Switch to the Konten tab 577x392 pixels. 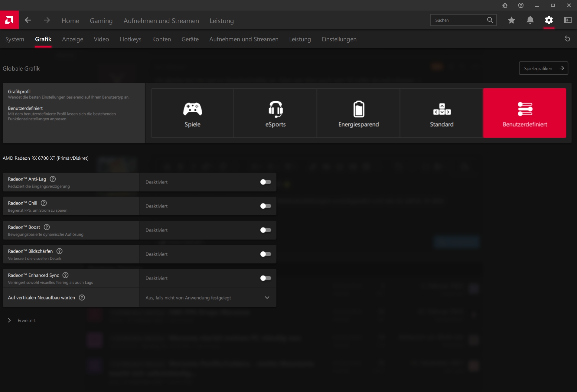[161, 39]
